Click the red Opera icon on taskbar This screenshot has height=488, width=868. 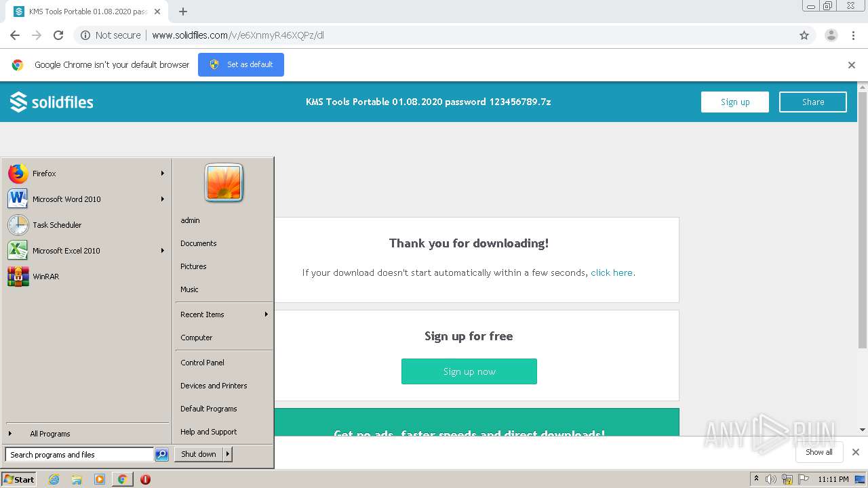pos(145,479)
